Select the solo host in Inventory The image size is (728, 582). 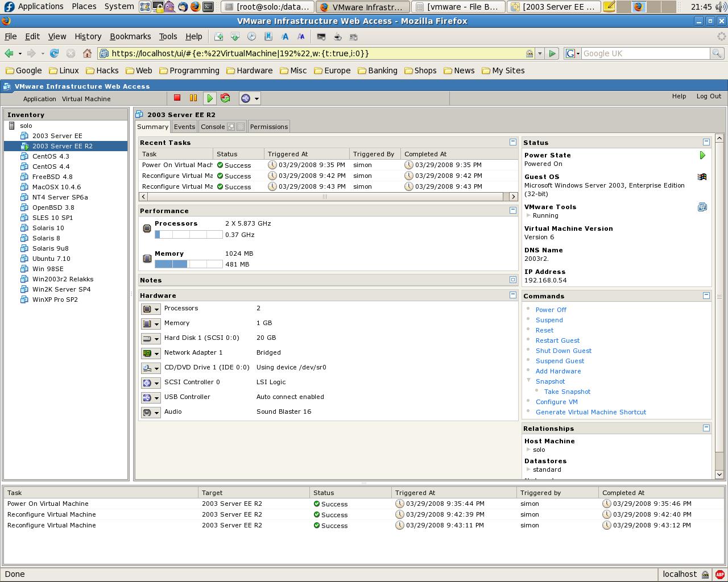[26, 126]
